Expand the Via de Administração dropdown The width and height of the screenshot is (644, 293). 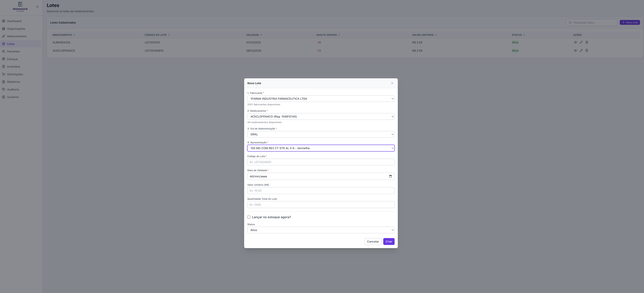click(x=321, y=134)
